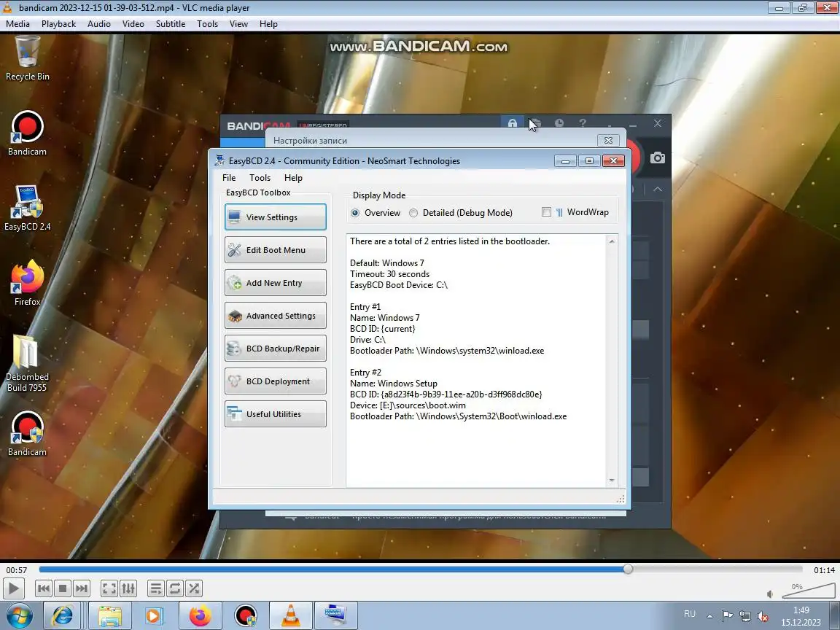Open the EasyBCD Help menu

click(293, 177)
